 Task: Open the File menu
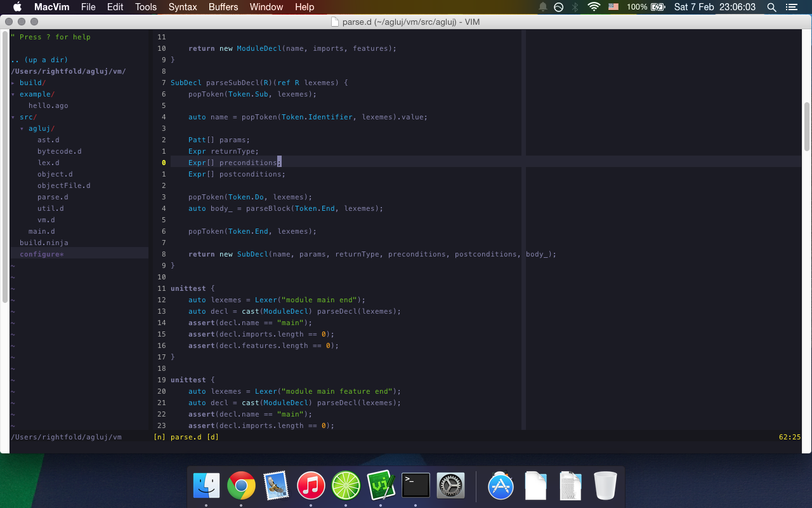click(x=88, y=7)
